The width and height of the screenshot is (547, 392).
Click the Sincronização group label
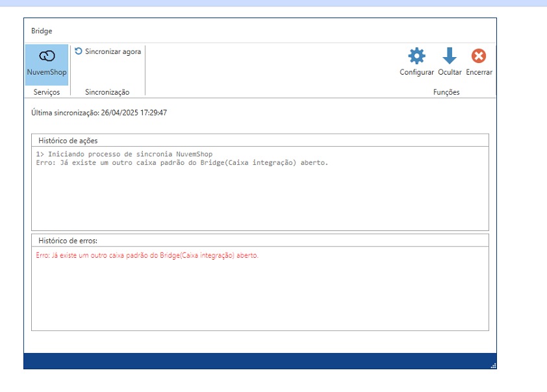point(107,92)
